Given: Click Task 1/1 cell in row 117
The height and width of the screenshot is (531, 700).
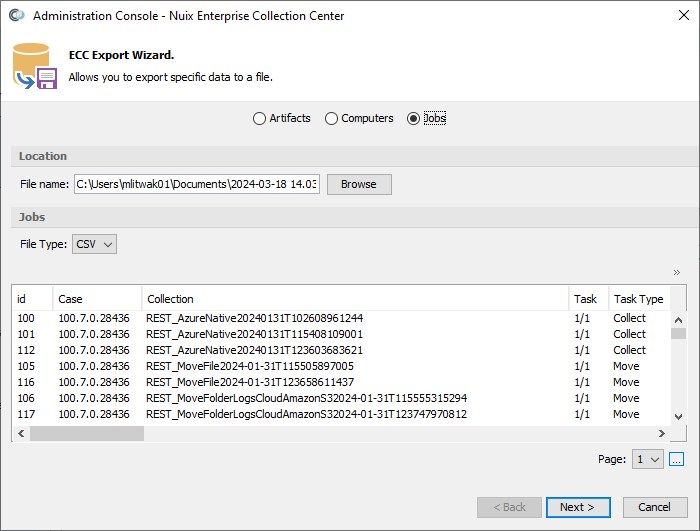Looking at the screenshot, I should tap(582, 414).
